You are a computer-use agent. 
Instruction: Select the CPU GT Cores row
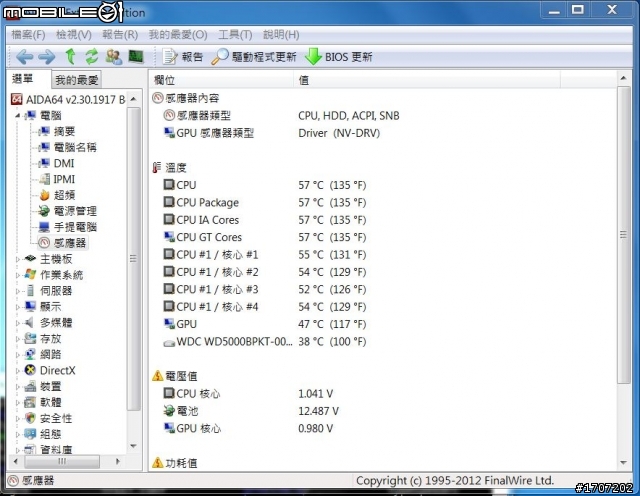tap(265, 237)
